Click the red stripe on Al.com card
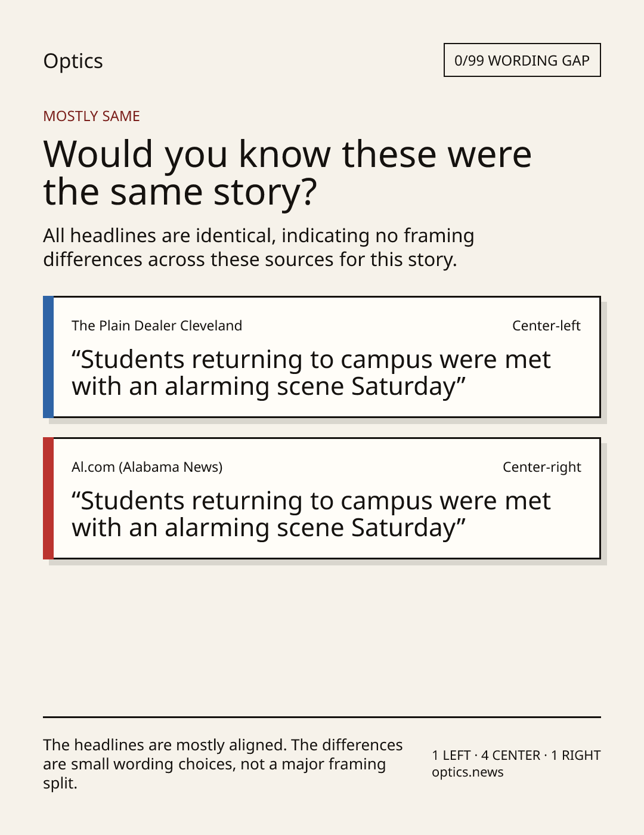 (x=48, y=498)
